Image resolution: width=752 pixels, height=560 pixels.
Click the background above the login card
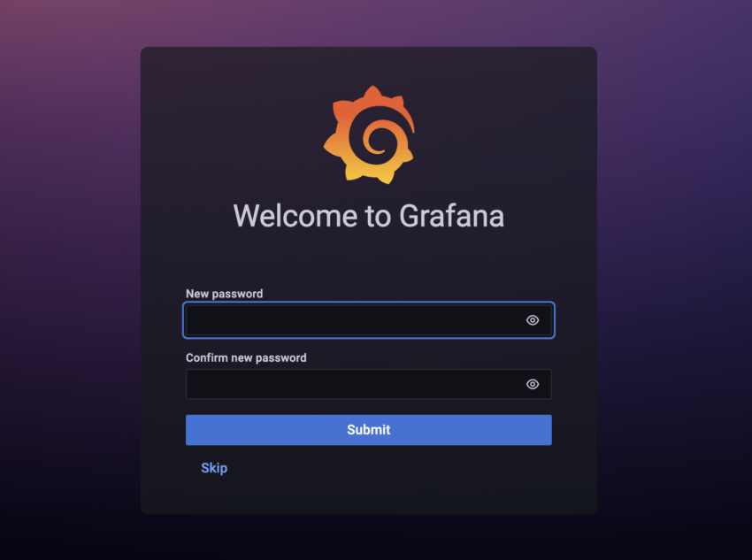click(x=368, y=23)
